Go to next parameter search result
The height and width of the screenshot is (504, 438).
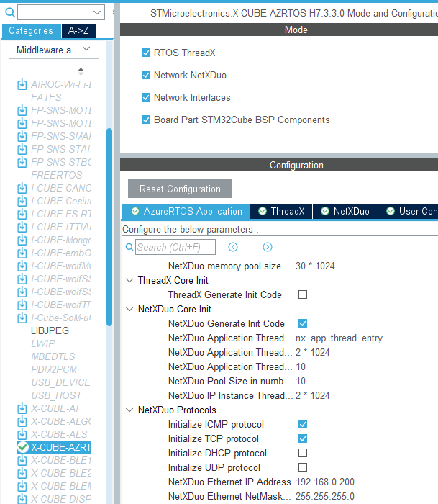tap(267, 247)
